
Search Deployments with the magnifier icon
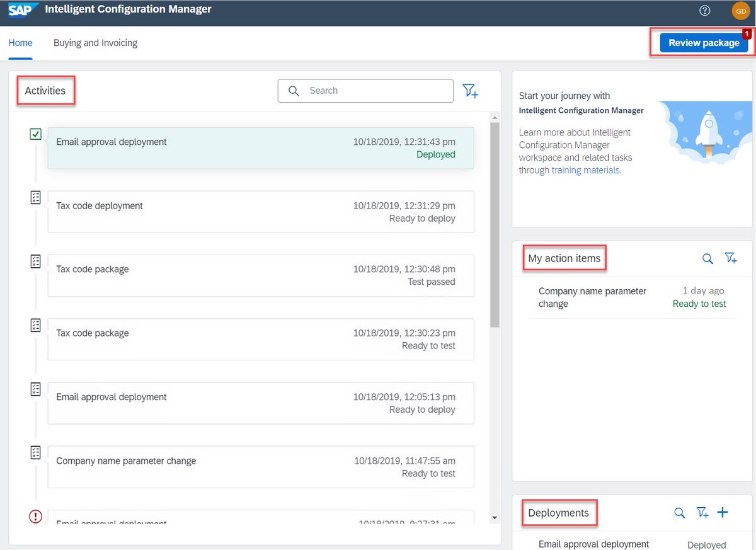click(680, 513)
